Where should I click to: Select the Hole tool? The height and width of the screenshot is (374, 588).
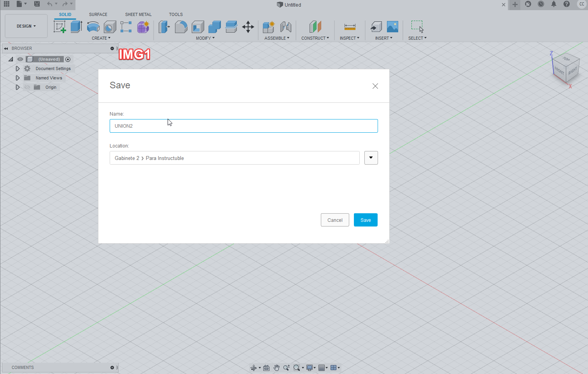point(110,27)
